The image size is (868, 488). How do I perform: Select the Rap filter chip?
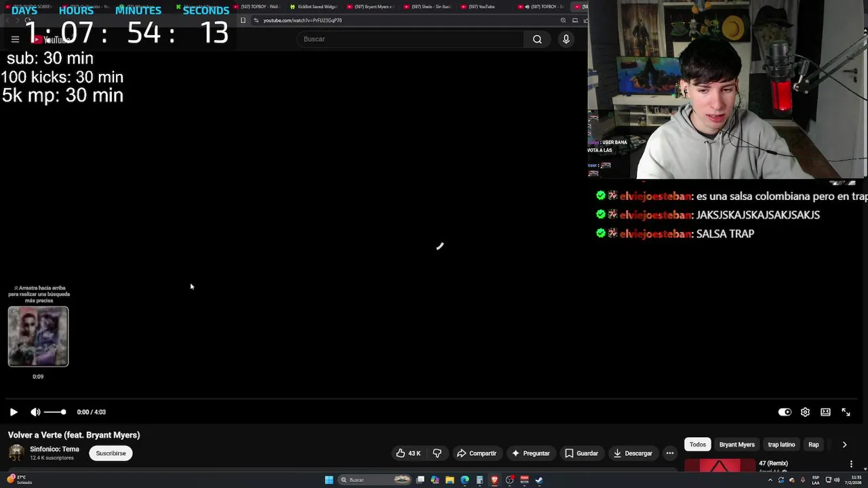click(814, 445)
